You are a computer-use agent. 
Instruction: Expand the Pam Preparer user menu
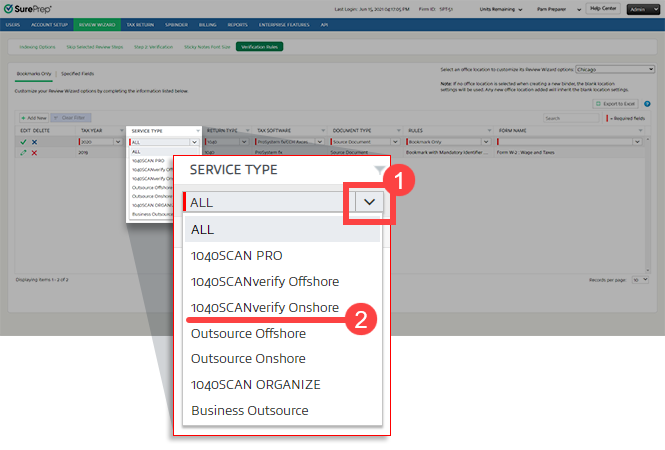point(559,9)
